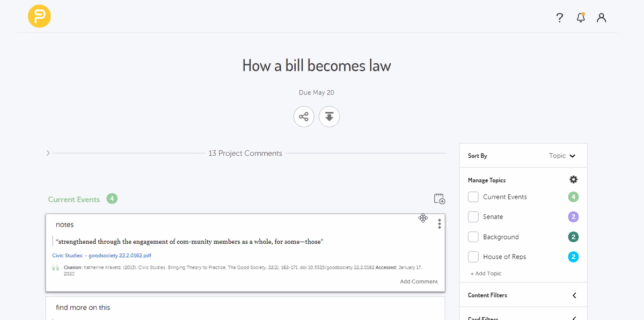The image size is (644, 320).
Task: Click the "find more on this" card title
Action: pos(83,308)
